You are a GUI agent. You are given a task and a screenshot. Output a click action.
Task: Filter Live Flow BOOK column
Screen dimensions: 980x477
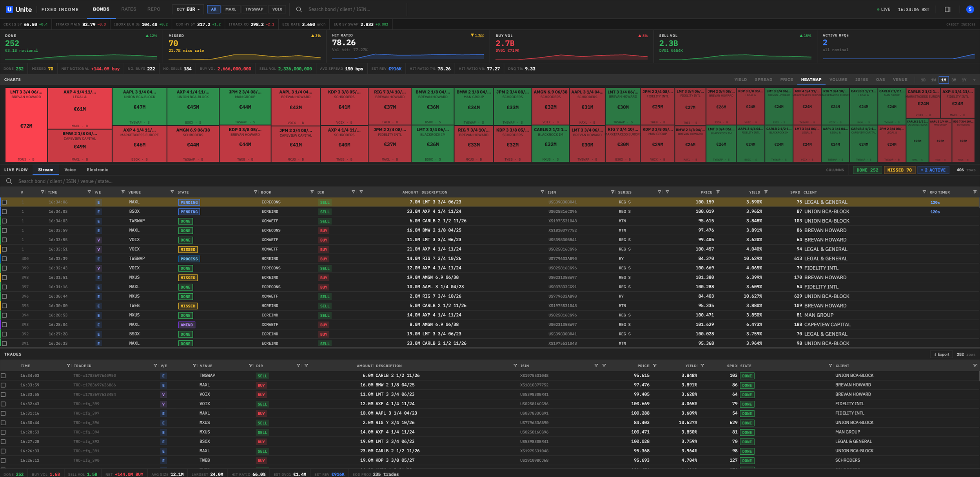tap(312, 192)
